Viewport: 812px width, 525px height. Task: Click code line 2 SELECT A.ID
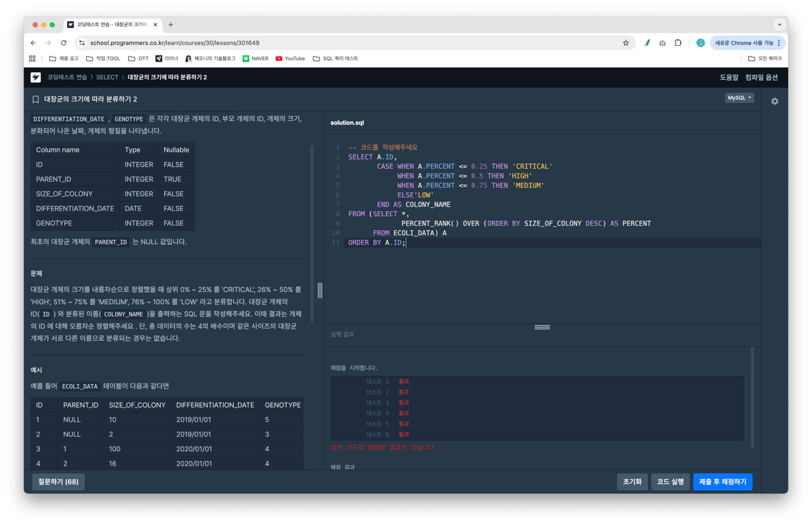pyautogui.click(x=372, y=157)
